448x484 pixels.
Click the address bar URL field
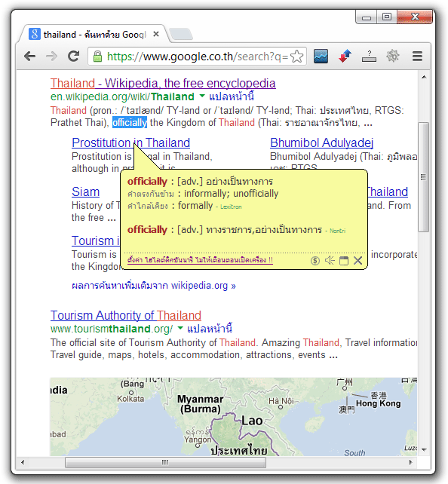198,57
